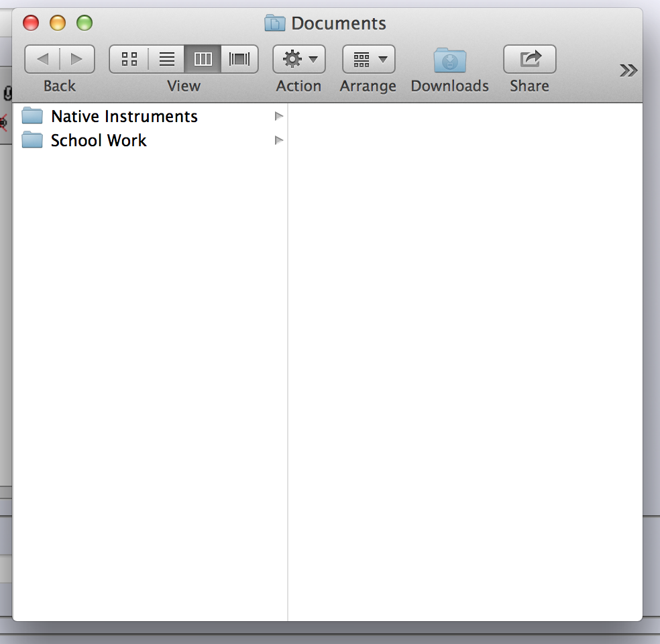This screenshot has height=644, width=660.
Task: Go forward with the right arrow button
Action: (x=77, y=59)
